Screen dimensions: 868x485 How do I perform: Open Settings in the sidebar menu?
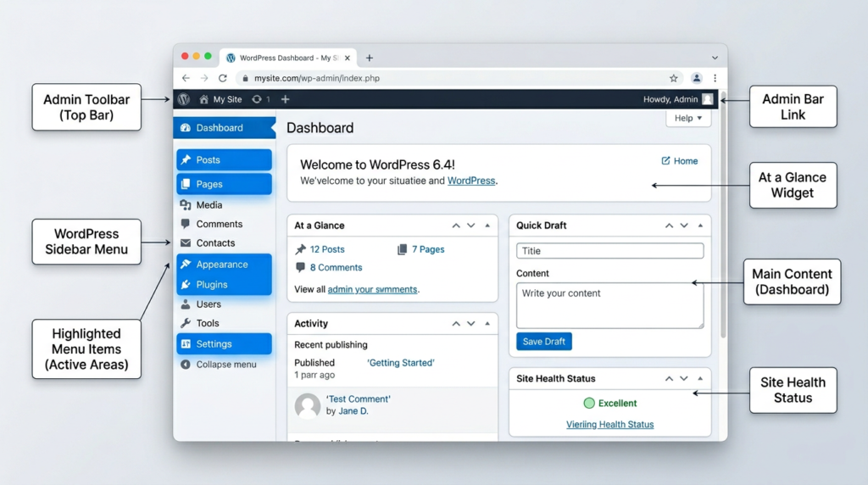224,343
